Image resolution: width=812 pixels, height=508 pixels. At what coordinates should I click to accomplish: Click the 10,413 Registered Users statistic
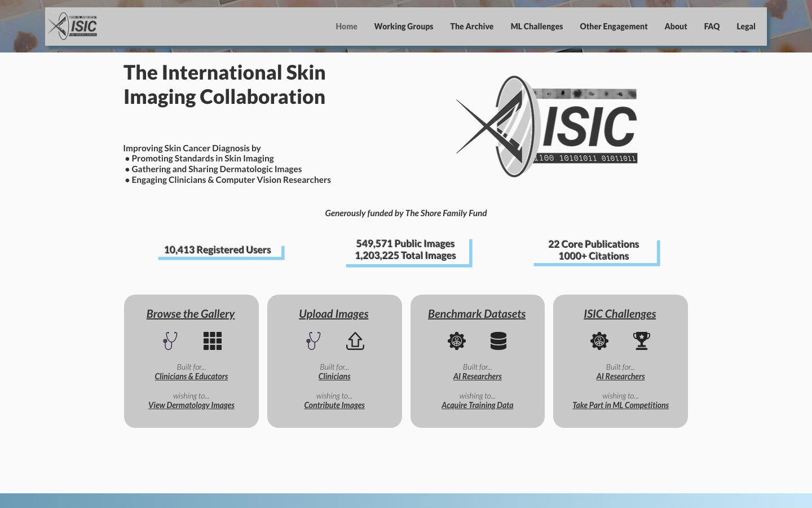point(218,250)
